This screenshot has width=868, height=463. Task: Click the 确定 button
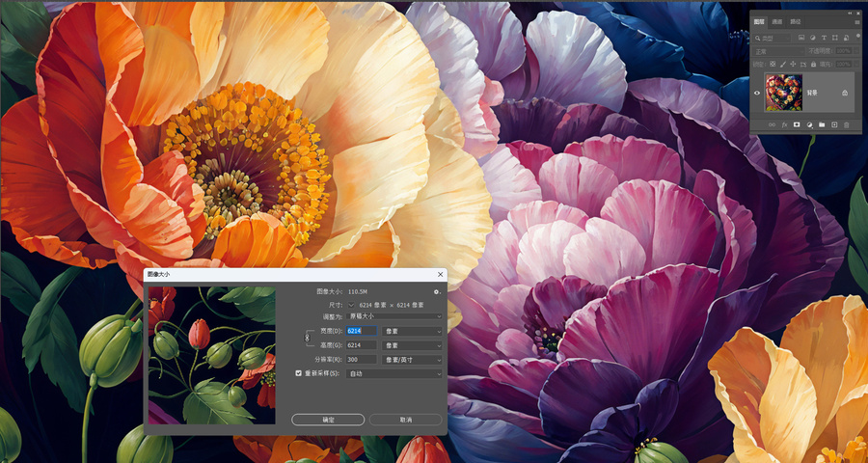click(x=328, y=420)
